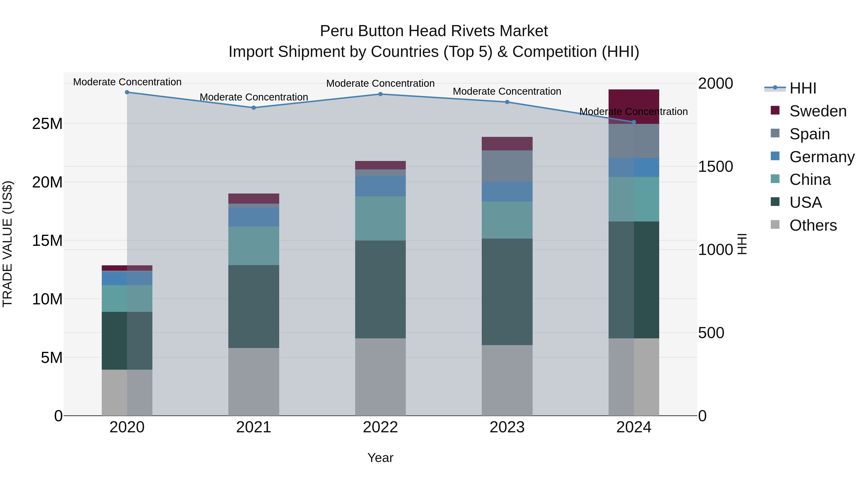Toggle the Germany legend entry

pyautogui.click(x=812, y=157)
